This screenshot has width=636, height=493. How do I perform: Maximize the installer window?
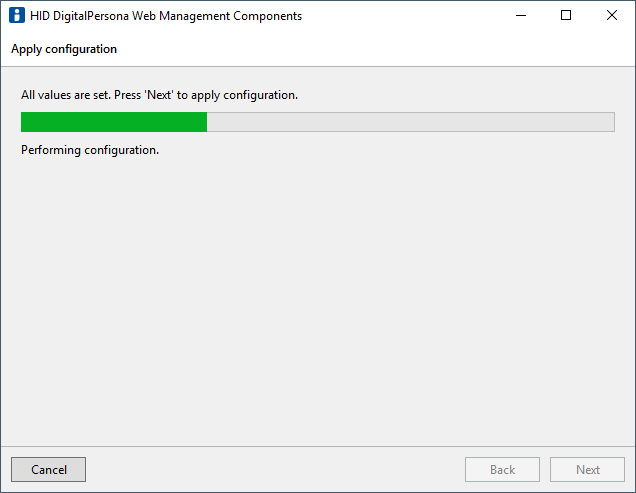566,16
